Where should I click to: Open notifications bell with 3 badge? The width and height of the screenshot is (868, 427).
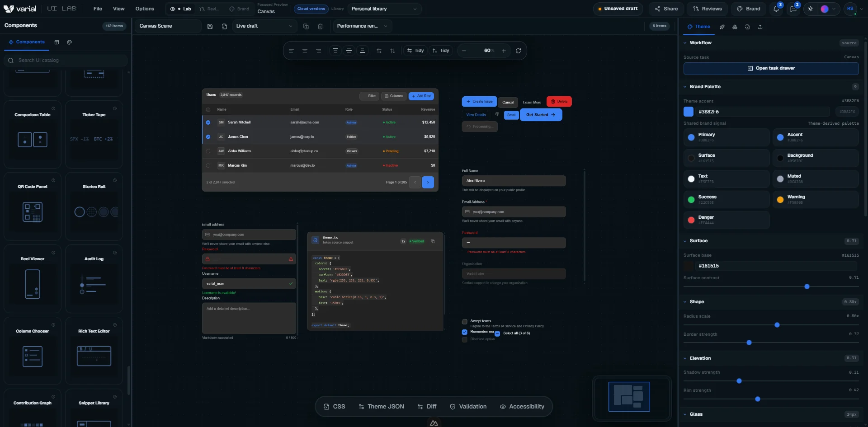point(776,9)
